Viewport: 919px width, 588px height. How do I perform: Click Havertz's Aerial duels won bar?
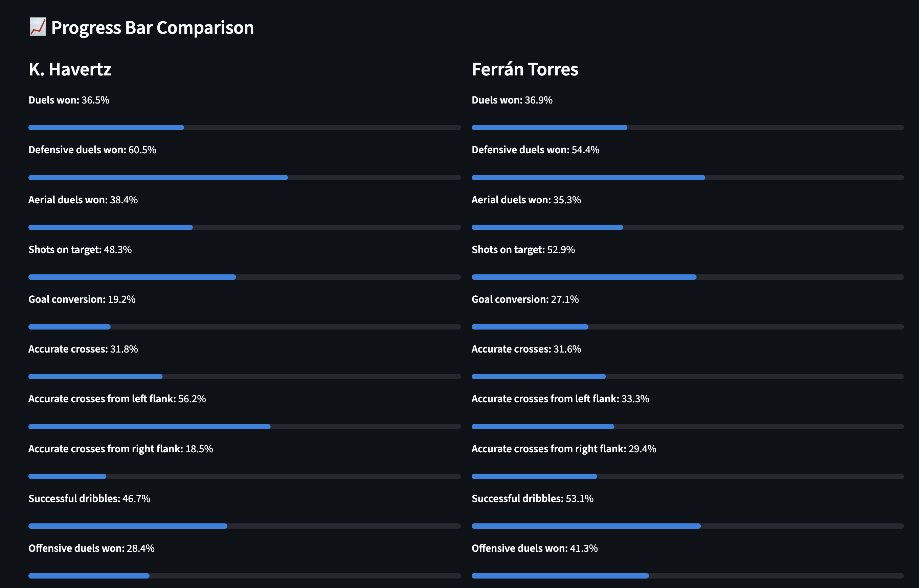[x=244, y=228]
